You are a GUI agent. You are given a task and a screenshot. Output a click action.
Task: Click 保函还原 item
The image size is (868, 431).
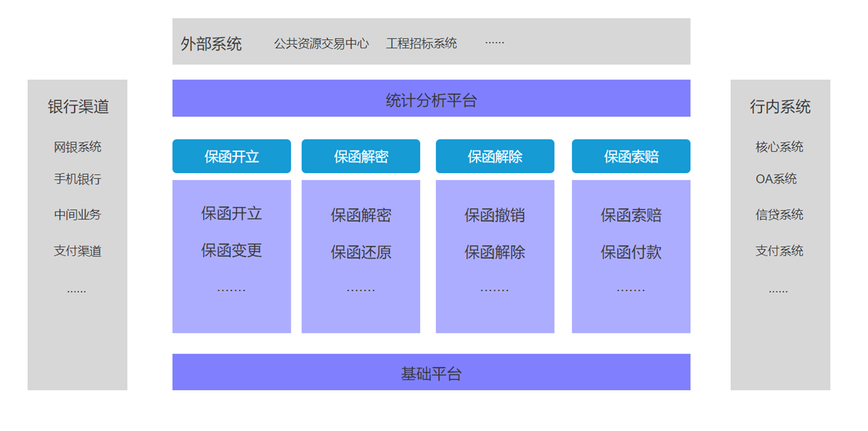click(361, 252)
